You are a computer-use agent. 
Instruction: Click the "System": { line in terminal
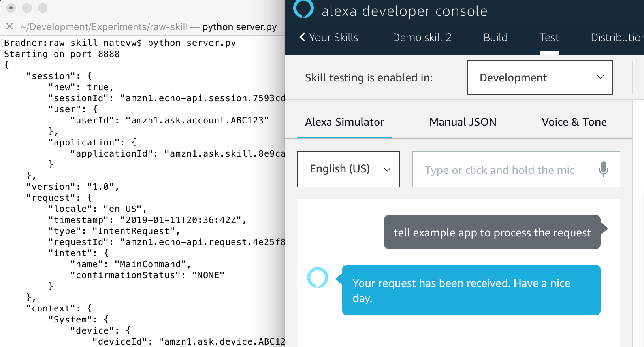pos(78,320)
